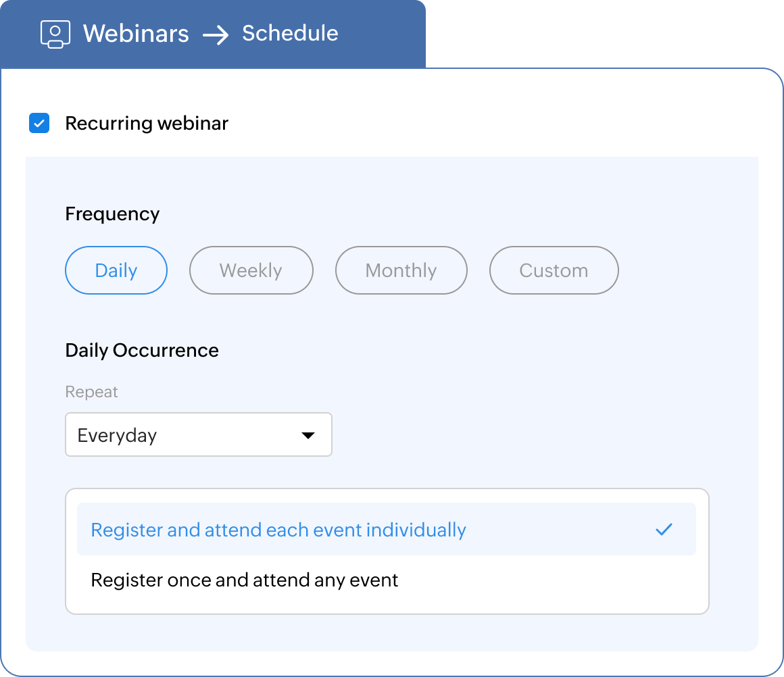Click the arrow icon between Webinars and Schedule
Image resolution: width=784 pixels, height=677 pixels.
point(217,34)
